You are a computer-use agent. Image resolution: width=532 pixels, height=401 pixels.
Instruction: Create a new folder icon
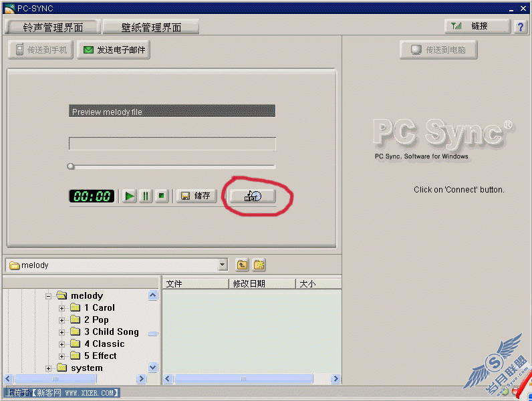(x=259, y=265)
